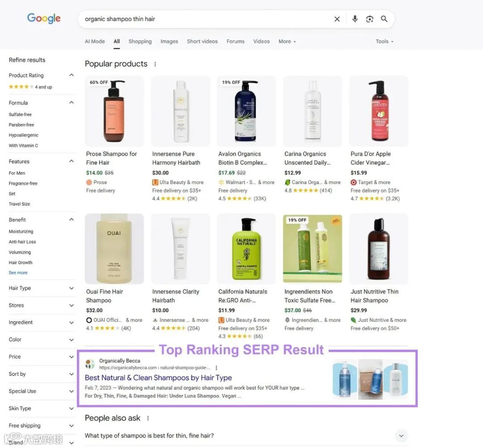Click the Ulta Beauty icon under Innersense Pure Harmony
This screenshot has width=483, height=448.
pyautogui.click(x=155, y=182)
